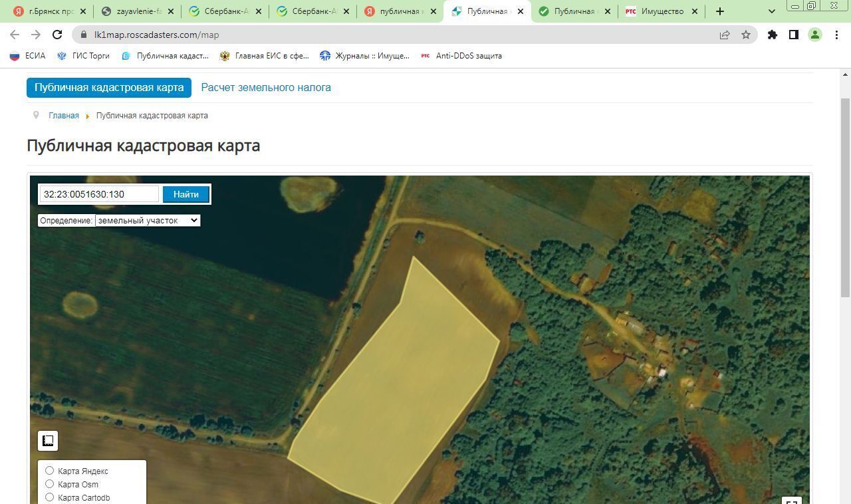Click the browser Forward arrow
Screen dimensions: 851x504
(36, 35)
